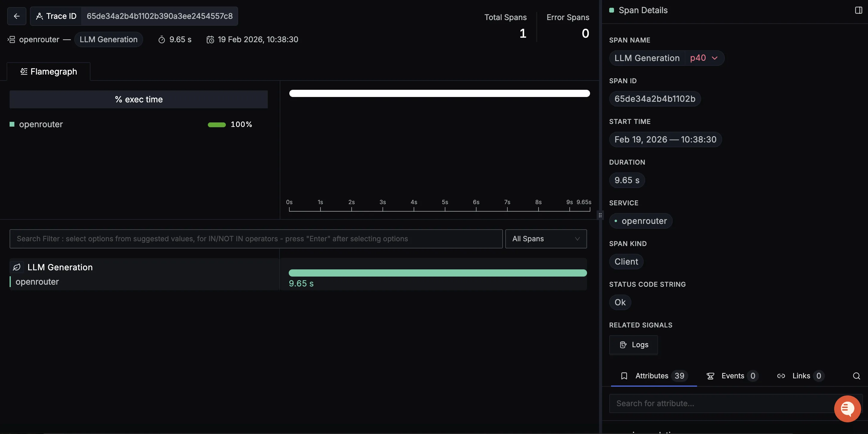The width and height of the screenshot is (868, 434).
Task: Click the back arrow to leave trace view
Action: tap(16, 16)
